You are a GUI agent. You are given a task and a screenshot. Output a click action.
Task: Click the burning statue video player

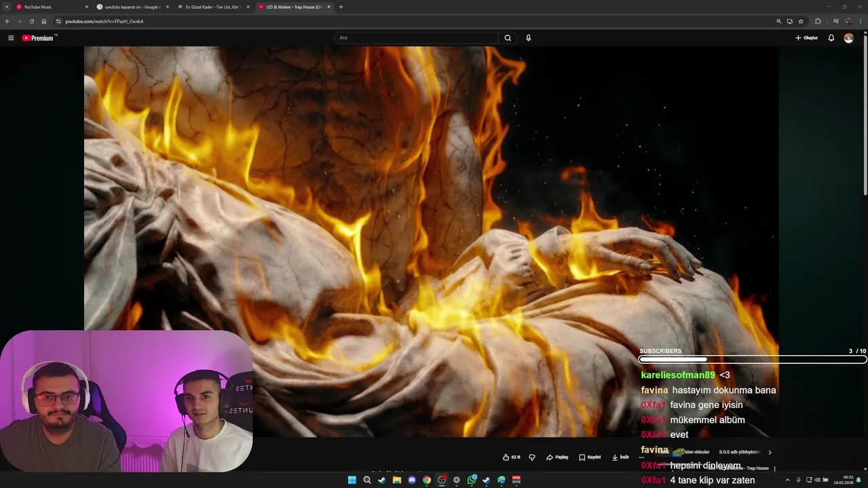431,241
